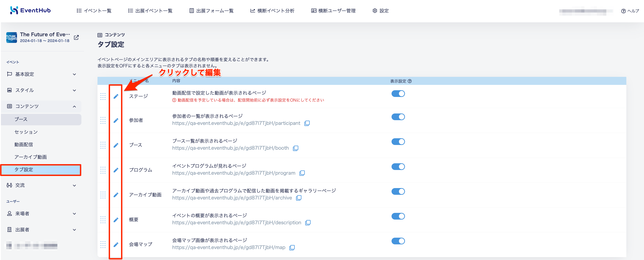Open event page in new window icon
This screenshot has height=260, width=644.
coord(76,38)
